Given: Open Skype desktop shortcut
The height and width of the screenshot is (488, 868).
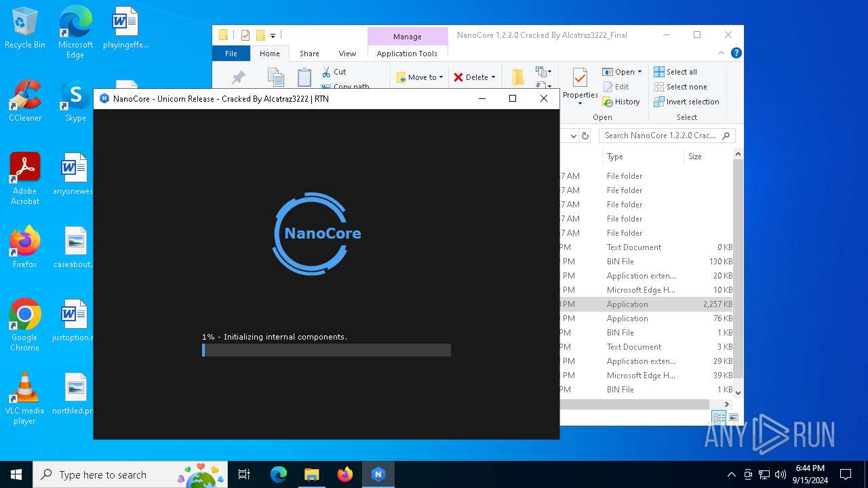Looking at the screenshot, I should 75,101.
